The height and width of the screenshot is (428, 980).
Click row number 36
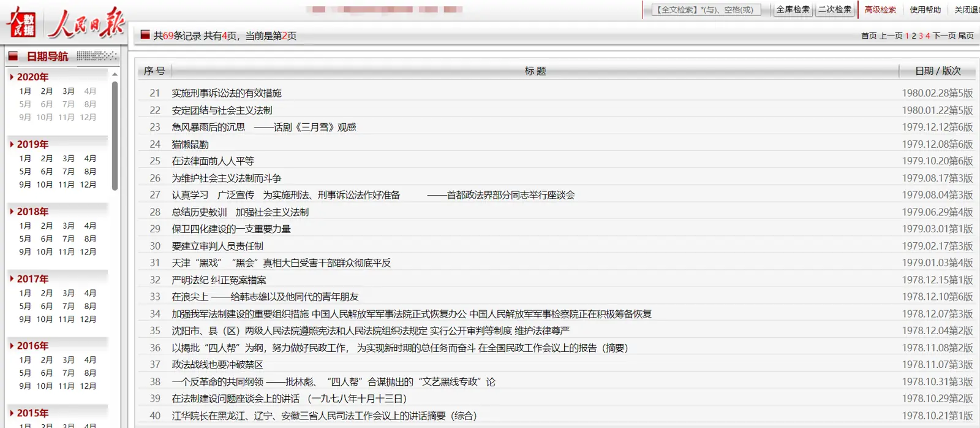(x=155, y=348)
